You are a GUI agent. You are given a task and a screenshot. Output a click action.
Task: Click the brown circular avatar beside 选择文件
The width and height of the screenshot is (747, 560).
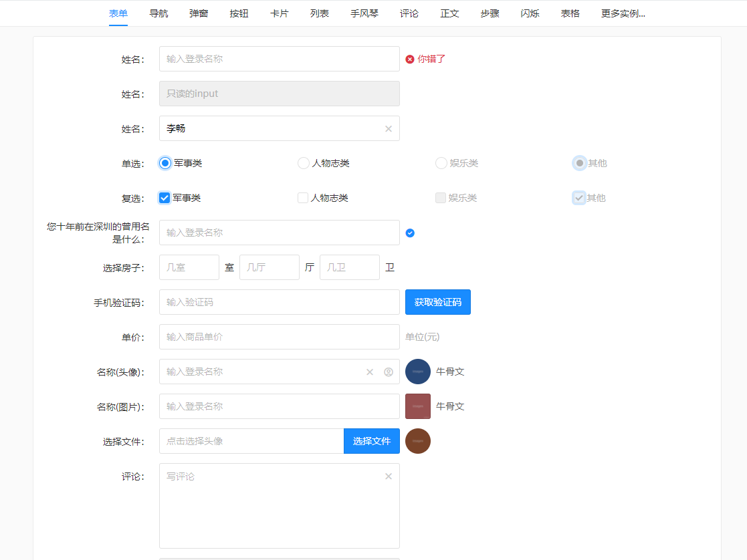click(x=417, y=441)
